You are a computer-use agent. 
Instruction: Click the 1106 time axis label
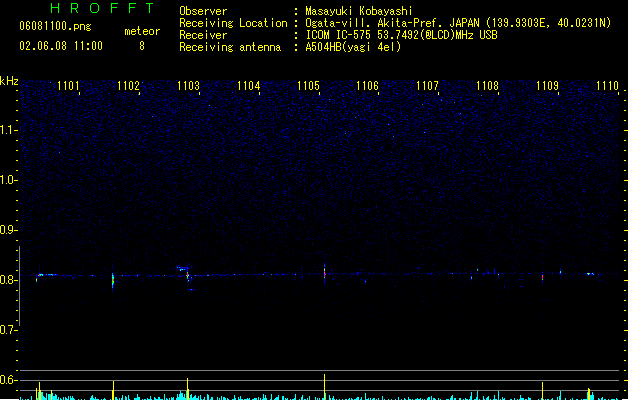coord(367,86)
